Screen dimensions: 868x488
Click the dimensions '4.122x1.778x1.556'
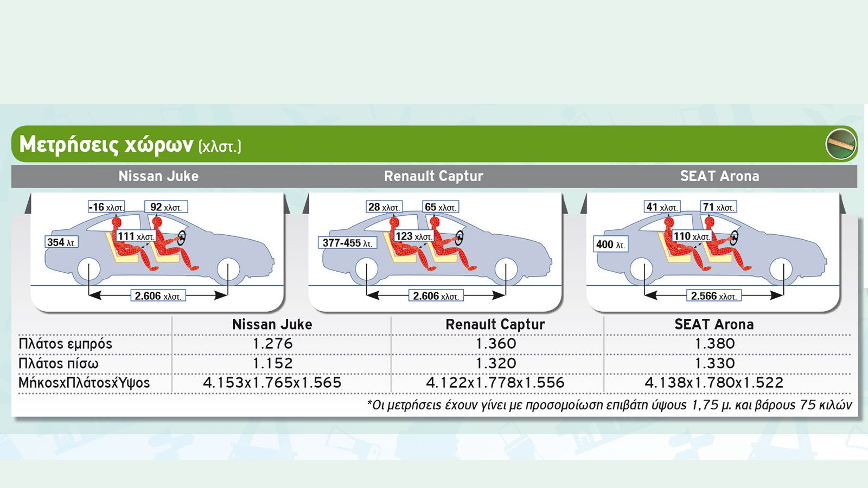click(x=495, y=383)
